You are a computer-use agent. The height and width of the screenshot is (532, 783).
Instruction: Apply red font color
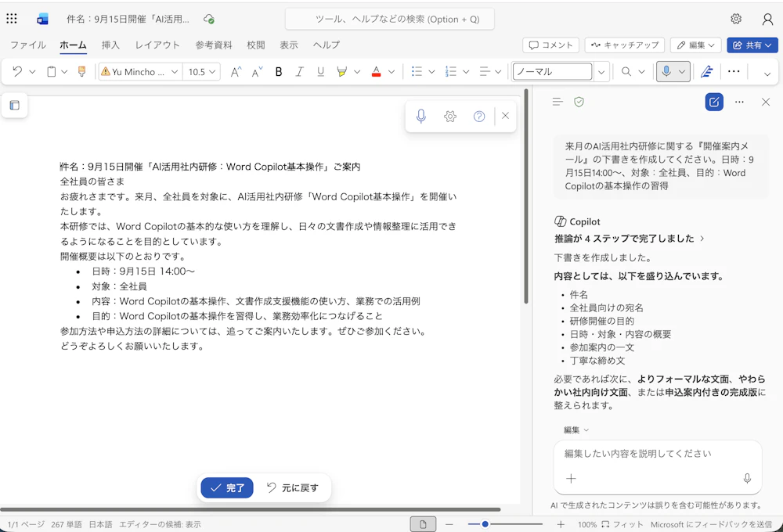[377, 72]
